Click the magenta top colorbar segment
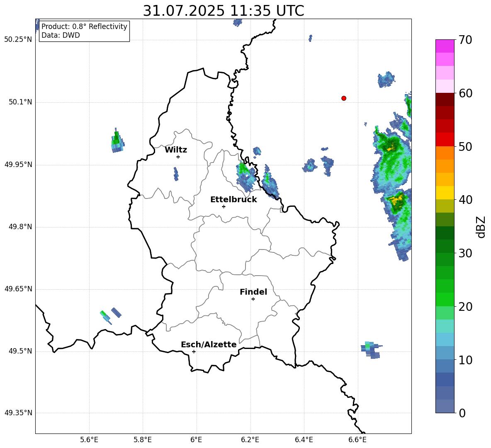Image resolution: width=491 pixels, height=448 pixels. [445, 46]
